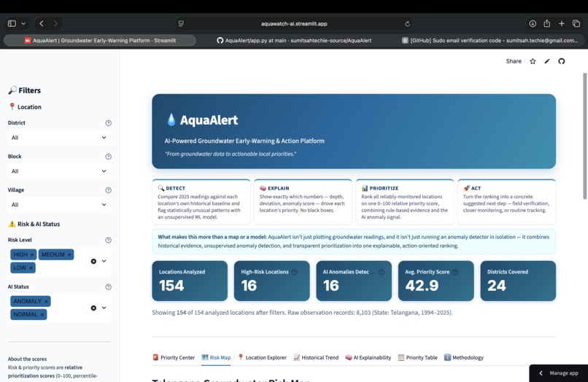Click the site settings icon in address bar
This screenshot has width=588, height=382.
pyautogui.click(x=181, y=23)
